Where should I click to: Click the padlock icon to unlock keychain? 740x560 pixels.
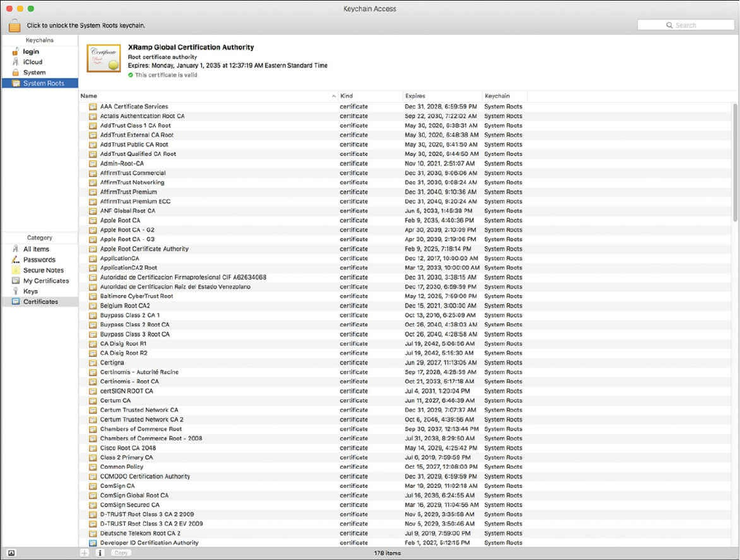15,25
